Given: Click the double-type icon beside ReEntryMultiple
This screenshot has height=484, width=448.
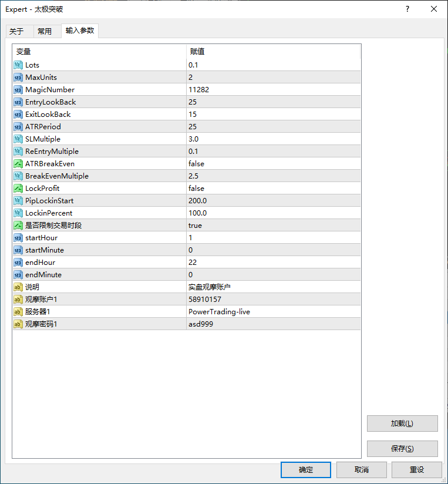Looking at the screenshot, I should click(18, 152).
